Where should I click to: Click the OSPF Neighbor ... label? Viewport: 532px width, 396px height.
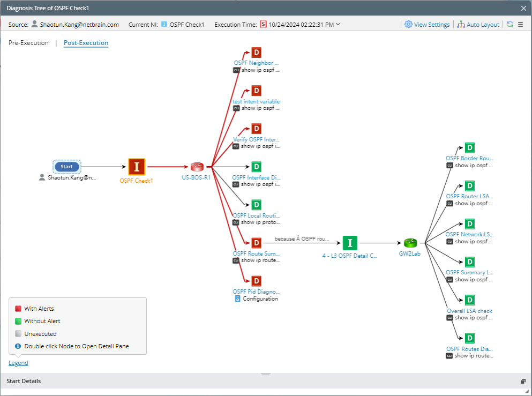pyautogui.click(x=256, y=63)
